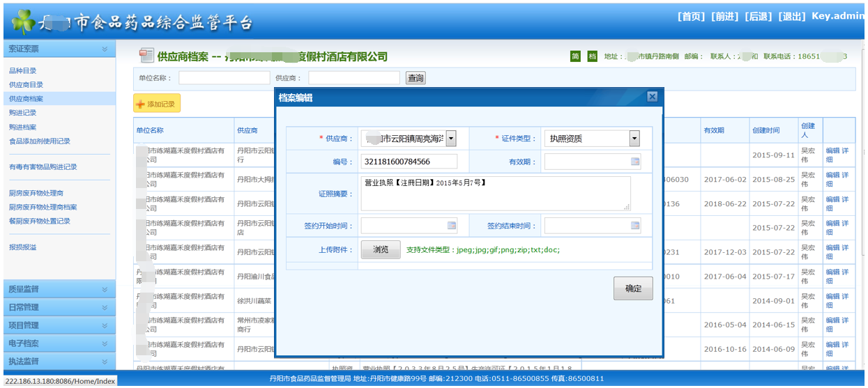
Task: Open the 供应商 dropdown in dialog
Action: coord(451,139)
